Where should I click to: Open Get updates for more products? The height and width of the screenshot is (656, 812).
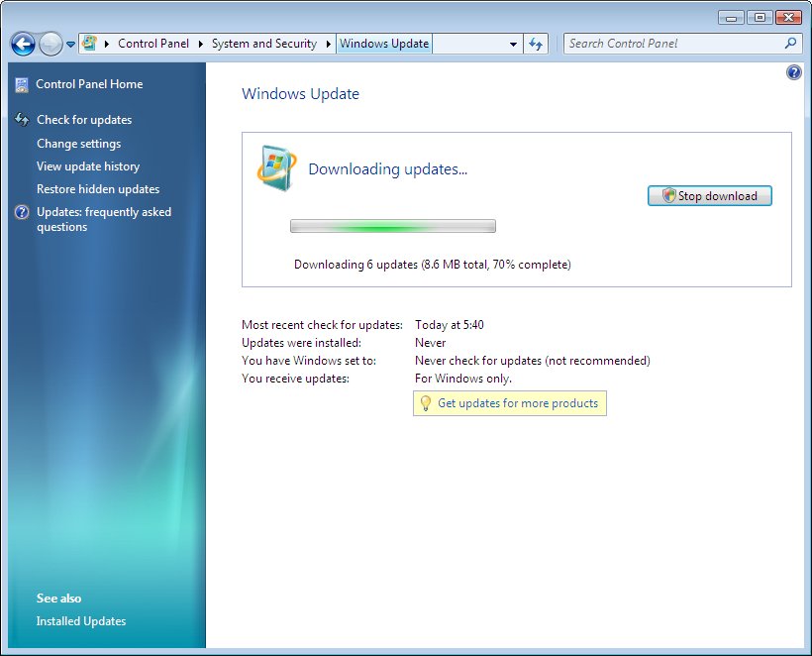[x=518, y=403]
